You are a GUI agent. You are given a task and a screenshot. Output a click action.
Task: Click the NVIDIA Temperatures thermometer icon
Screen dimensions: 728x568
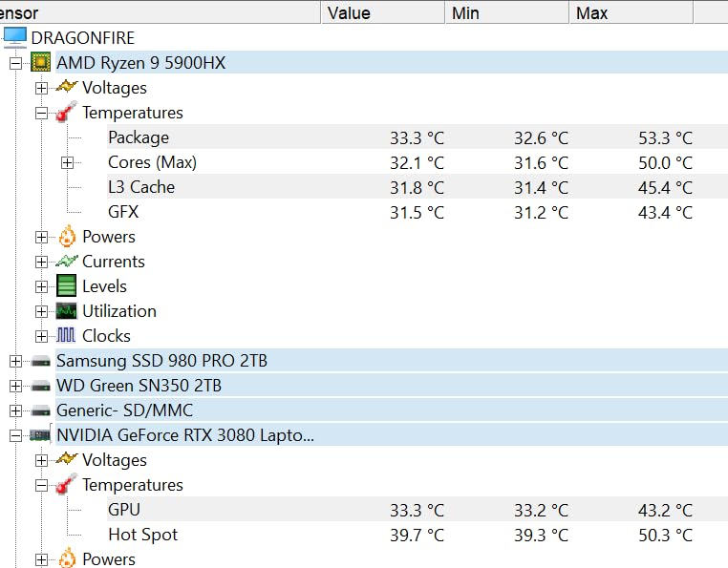click(x=66, y=484)
